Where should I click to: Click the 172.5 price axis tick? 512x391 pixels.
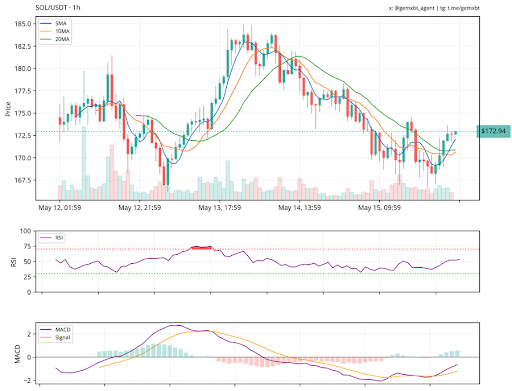23,136
